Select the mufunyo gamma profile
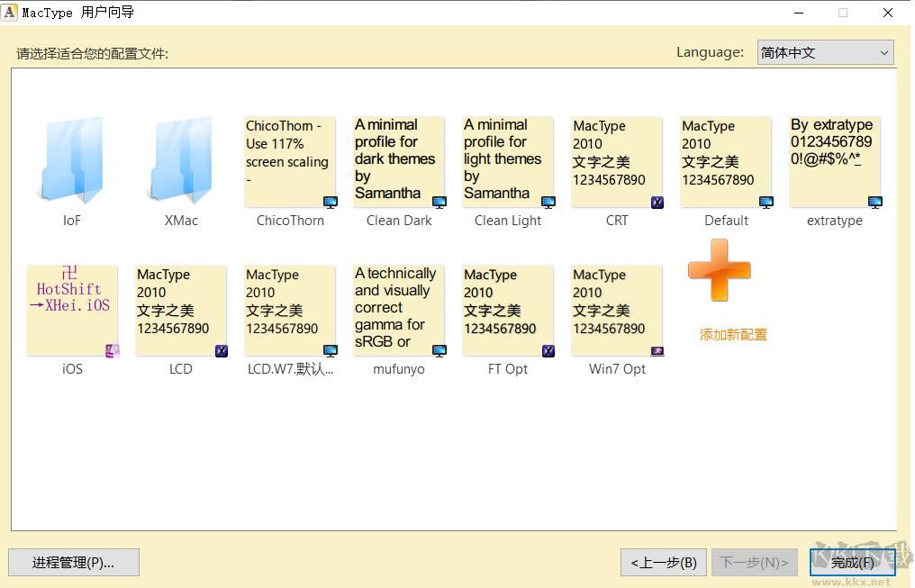Screen dimensions: 915x588 coord(399,311)
